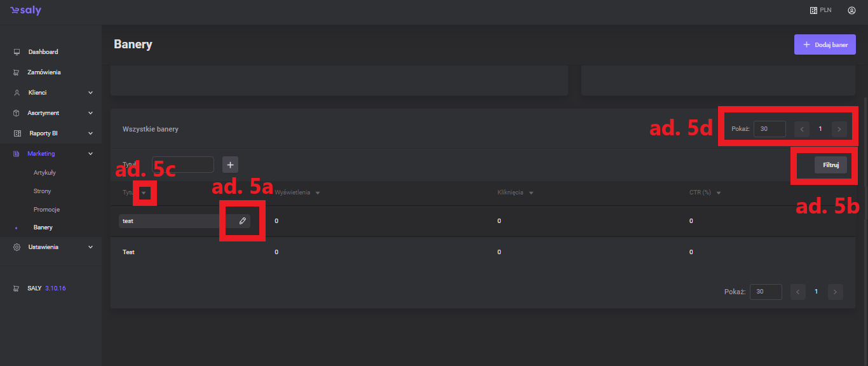Click the Tytuł filter input field
868x366 pixels.
tap(183, 165)
